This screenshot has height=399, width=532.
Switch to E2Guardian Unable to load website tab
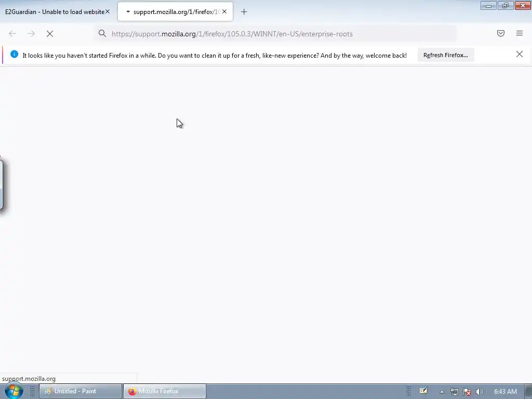[55, 12]
